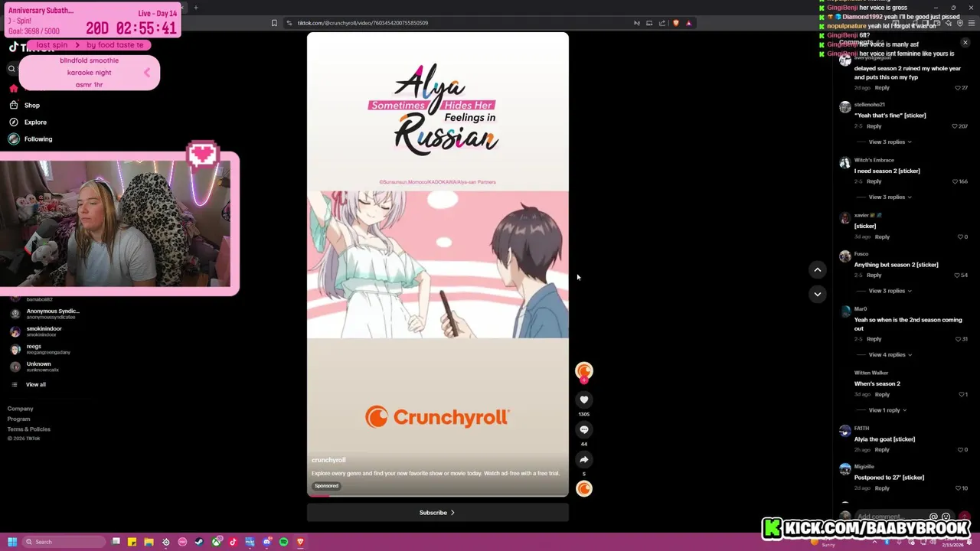Viewport: 980px width, 551px height.
Task: Expand 3 replies under Fusco's comment
Action: click(x=890, y=291)
